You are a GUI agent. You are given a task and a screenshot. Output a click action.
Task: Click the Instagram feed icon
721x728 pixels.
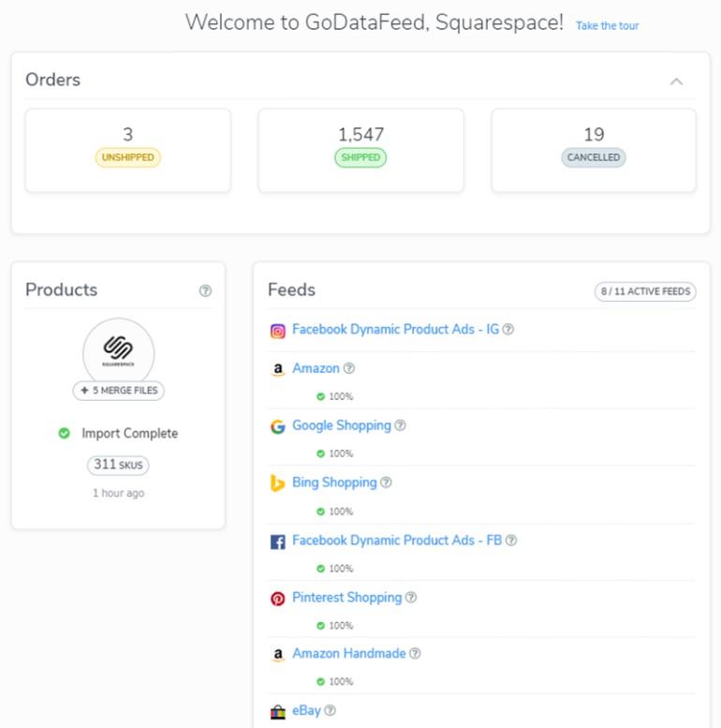point(278,331)
